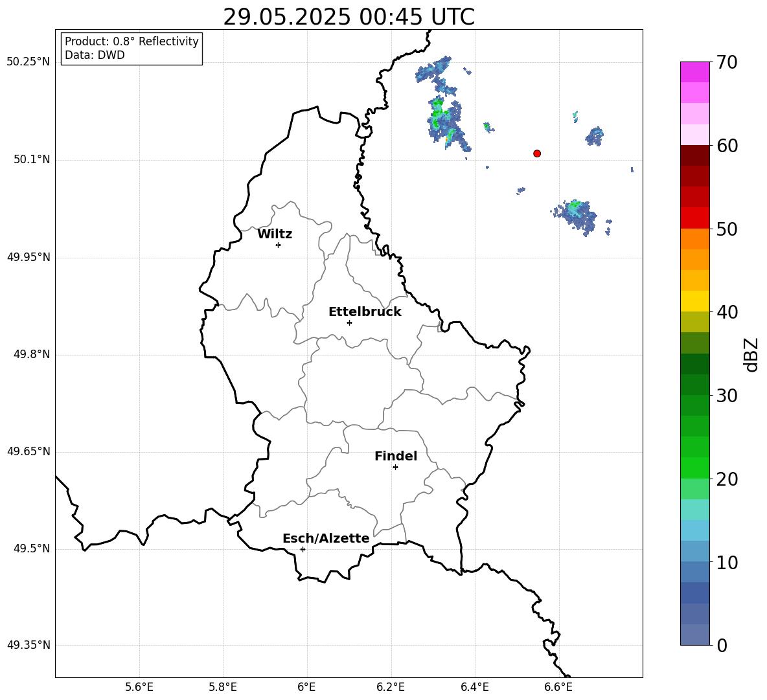This screenshot has height=700, width=767.
Task: Click the Product: 0.8° Reflectivity text
Action: [x=132, y=41]
